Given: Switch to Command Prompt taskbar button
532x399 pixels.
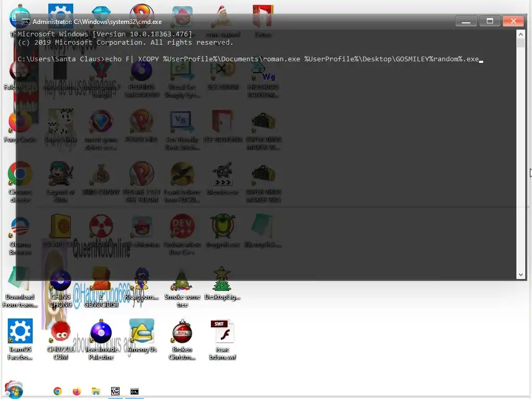Looking at the screenshot, I should (135, 391).
